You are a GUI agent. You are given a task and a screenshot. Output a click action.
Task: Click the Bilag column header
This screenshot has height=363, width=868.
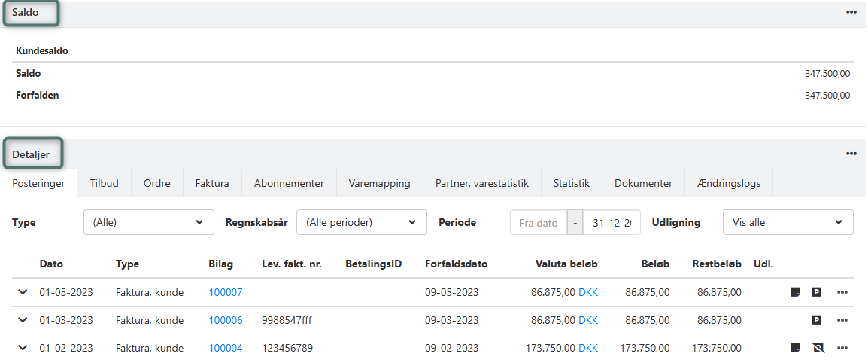[x=221, y=264]
